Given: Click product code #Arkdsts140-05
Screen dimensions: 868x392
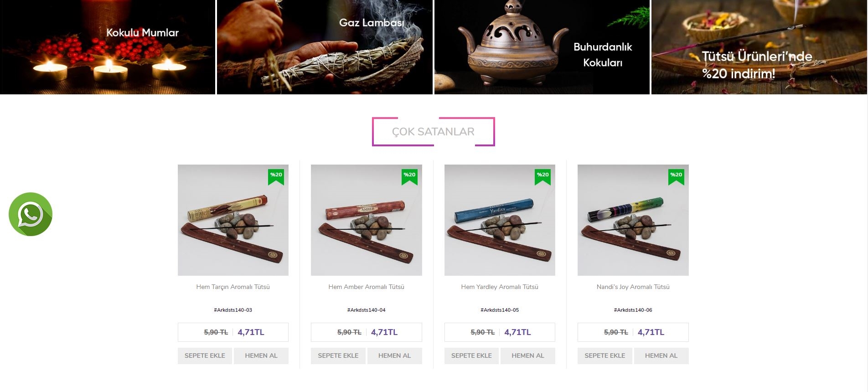Looking at the screenshot, I should [500, 310].
